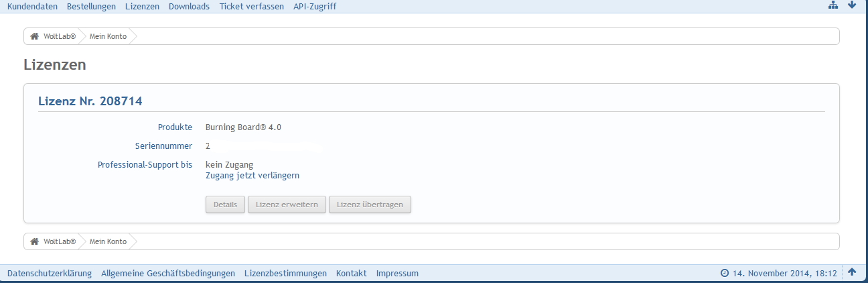Go to Bestellungen in the top menu

click(91, 6)
